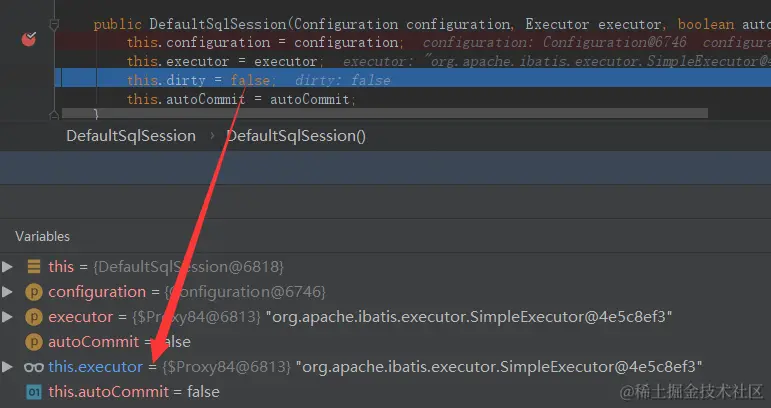
Task: Select the this.autoCommit = false row
Action: coord(386,392)
